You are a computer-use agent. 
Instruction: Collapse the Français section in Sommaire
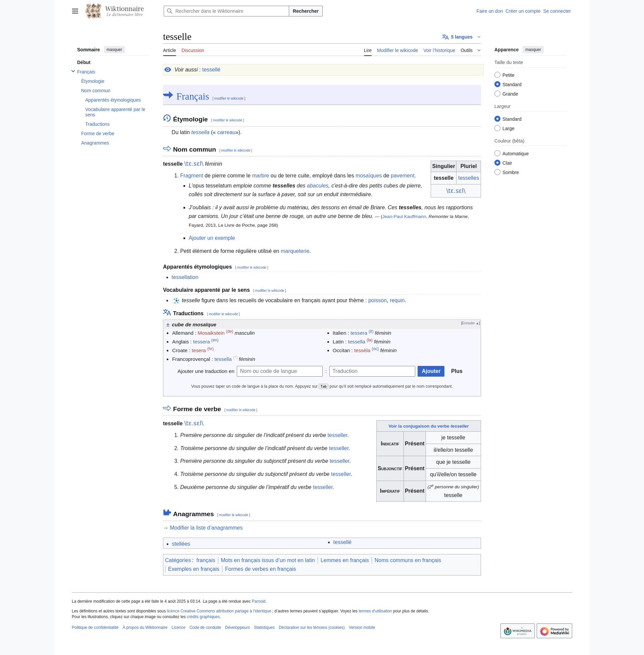tap(73, 71)
